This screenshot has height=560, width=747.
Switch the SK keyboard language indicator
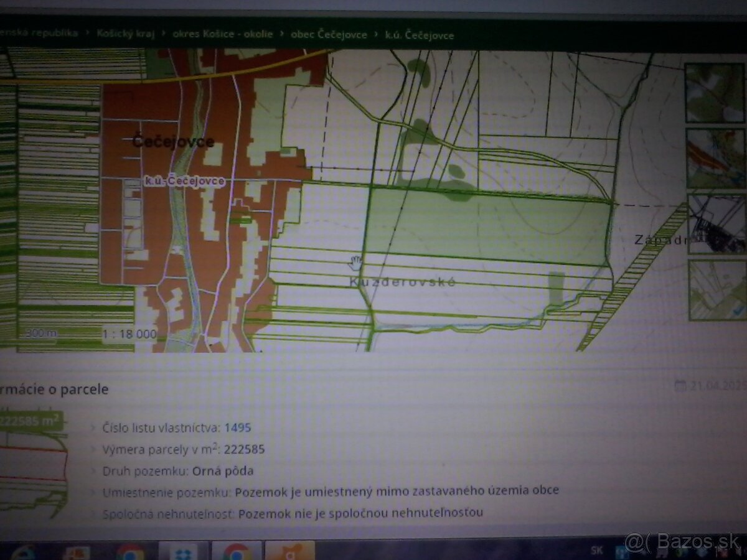pos(596,550)
